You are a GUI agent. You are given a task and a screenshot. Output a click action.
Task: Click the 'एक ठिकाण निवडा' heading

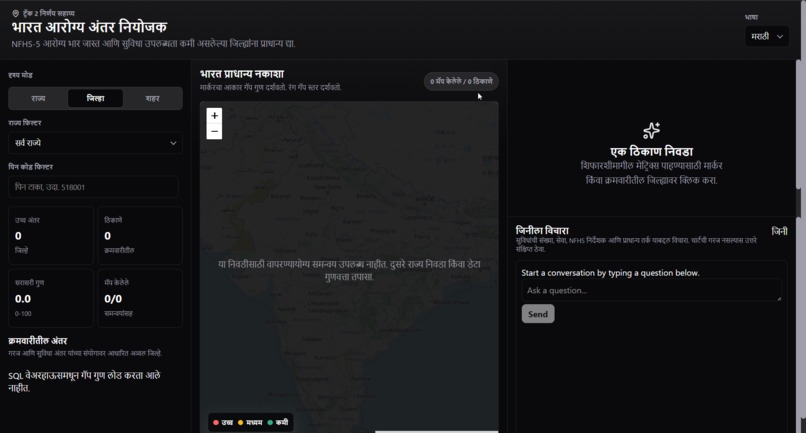point(651,152)
